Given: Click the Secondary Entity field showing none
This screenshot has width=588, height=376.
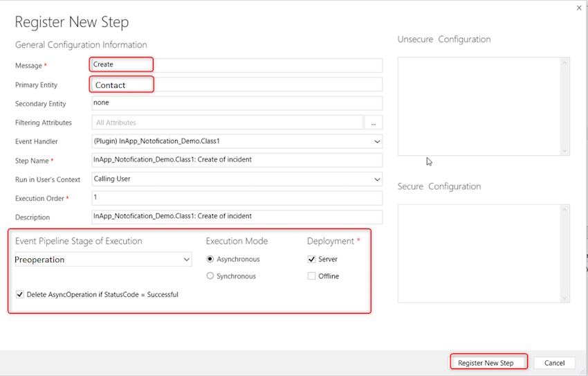Looking at the screenshot, I should 237,103.
